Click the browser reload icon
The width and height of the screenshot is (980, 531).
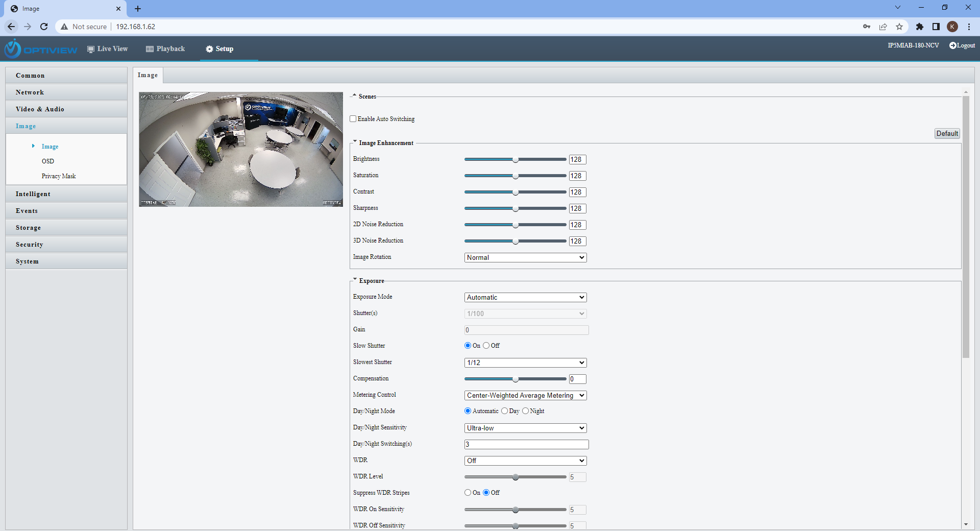(x=44, y=27)
